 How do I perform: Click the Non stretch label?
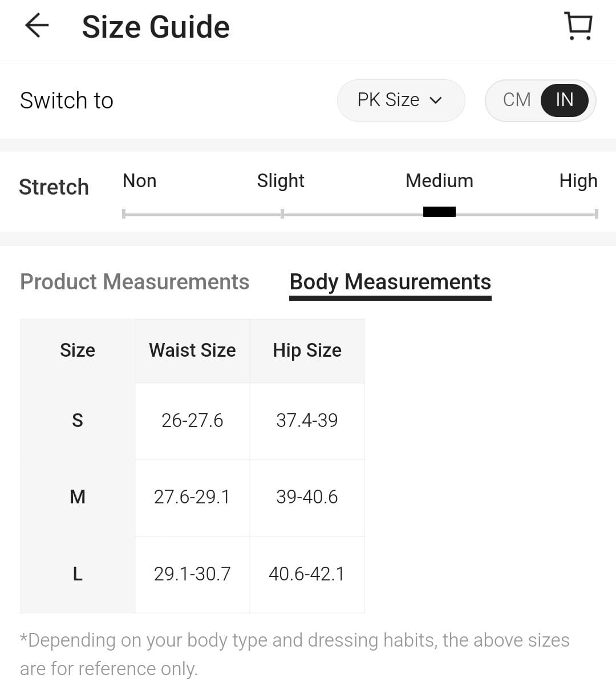pos(139,181)
